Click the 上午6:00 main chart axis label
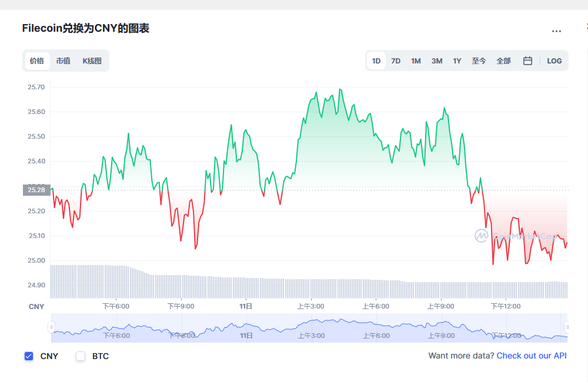The width and height of the screenshot is (588, 382). tap(376, 306)
